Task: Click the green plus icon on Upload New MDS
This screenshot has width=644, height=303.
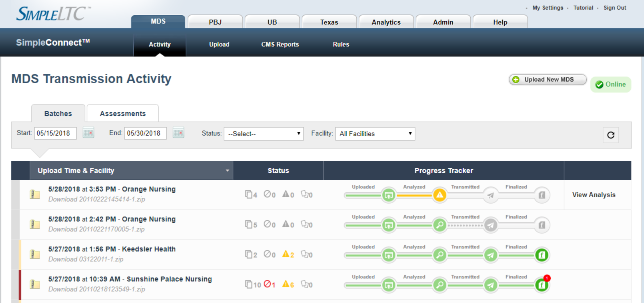Action: pos(516,80)
